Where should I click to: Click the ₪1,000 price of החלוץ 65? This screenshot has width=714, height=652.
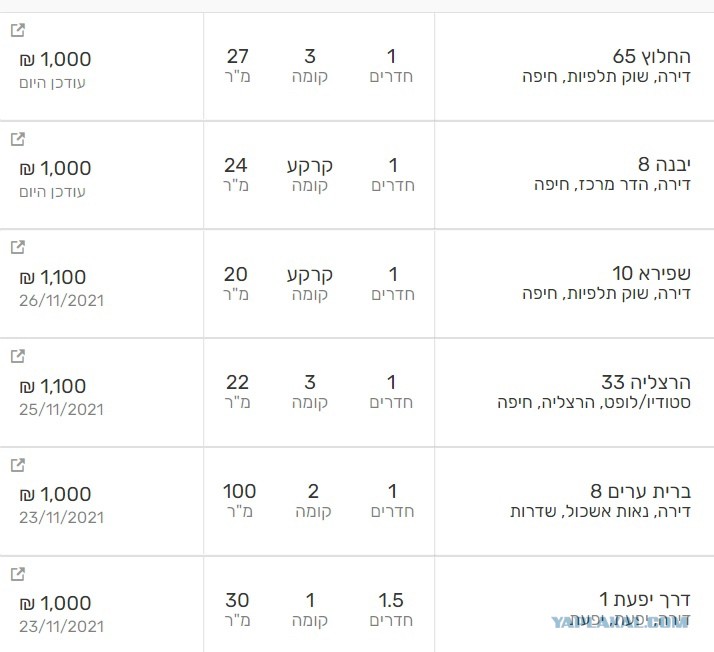click(55, 59)
